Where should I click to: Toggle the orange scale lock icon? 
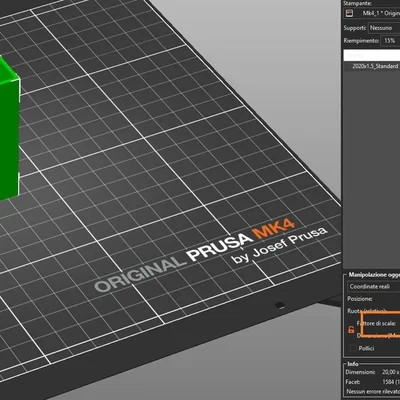(351, 330)
